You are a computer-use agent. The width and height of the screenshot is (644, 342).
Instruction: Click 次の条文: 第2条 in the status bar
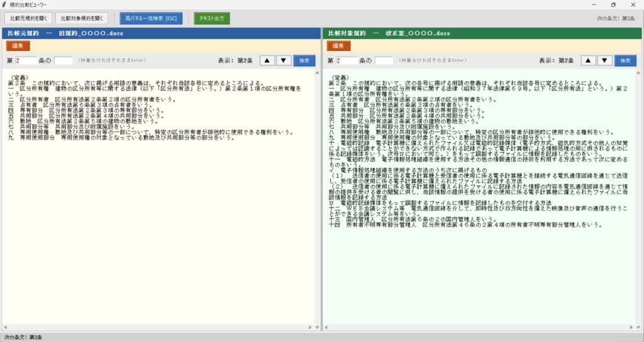(x=23, y=337)
